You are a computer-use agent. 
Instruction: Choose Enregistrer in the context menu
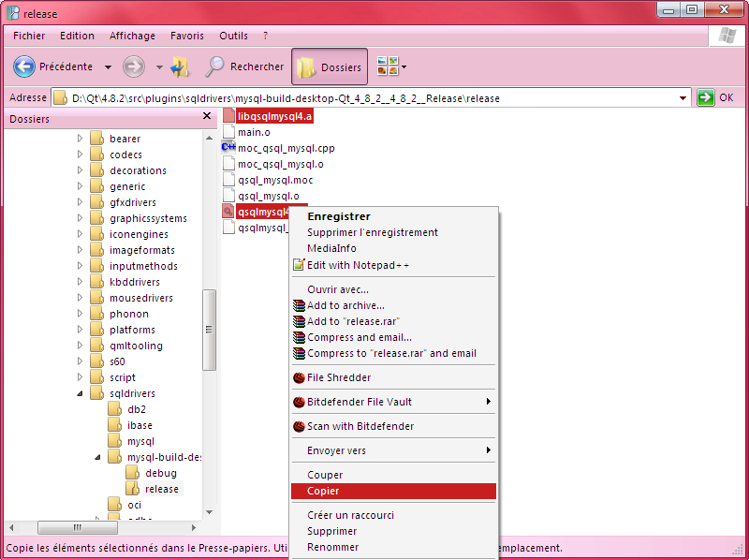point(339,216)
